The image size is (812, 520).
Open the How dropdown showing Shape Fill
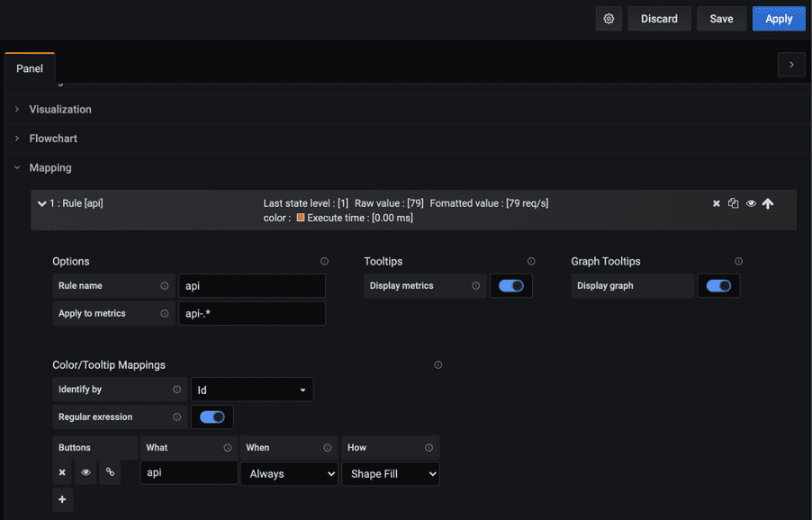[x=390, y=473]
